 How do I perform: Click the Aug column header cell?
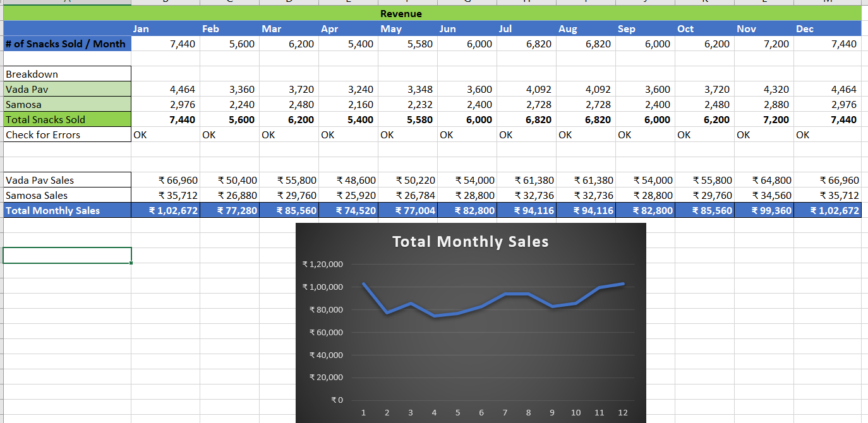pos(586,28)
